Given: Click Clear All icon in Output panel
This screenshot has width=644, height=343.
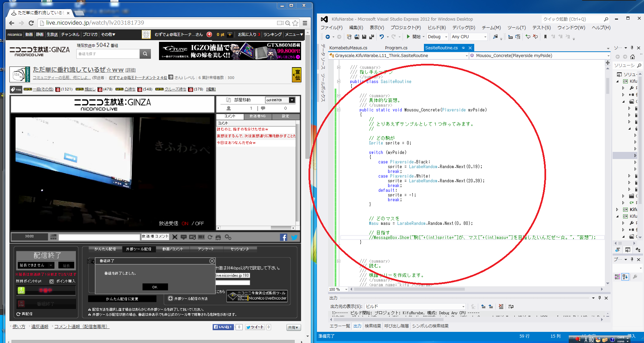Looking at the screenshot, I should (x=501, y=307).
